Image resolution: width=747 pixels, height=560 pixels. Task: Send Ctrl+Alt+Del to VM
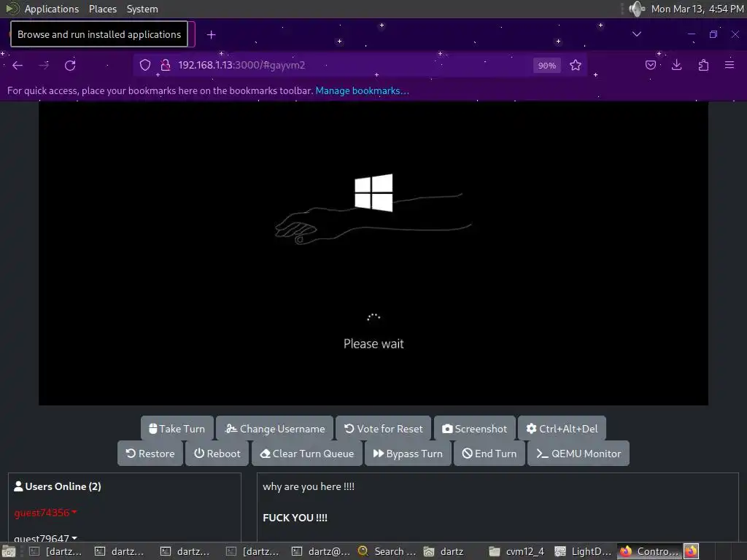click(x=562, y=429)
